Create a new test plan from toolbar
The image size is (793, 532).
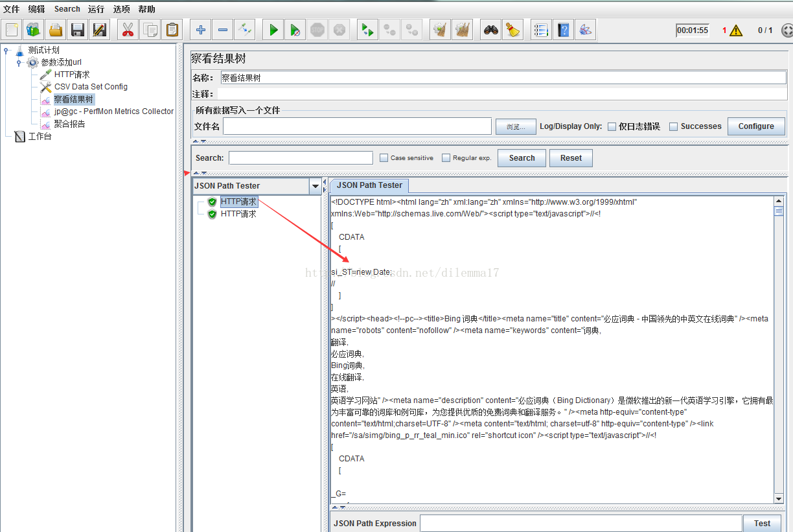(x=12, y=30)
